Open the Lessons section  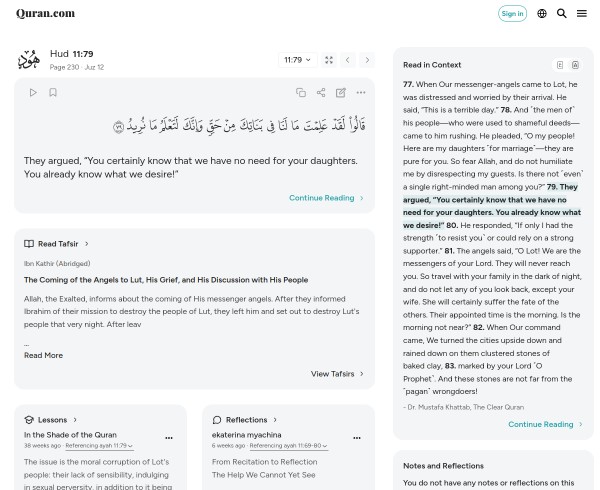(x=51, y=420)
